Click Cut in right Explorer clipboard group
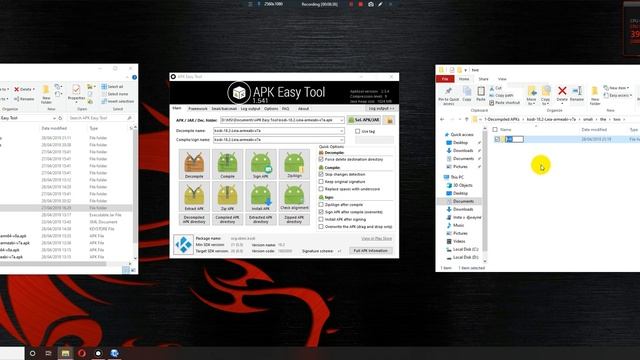This screenshot has height=360, width=640. (495, 88)
